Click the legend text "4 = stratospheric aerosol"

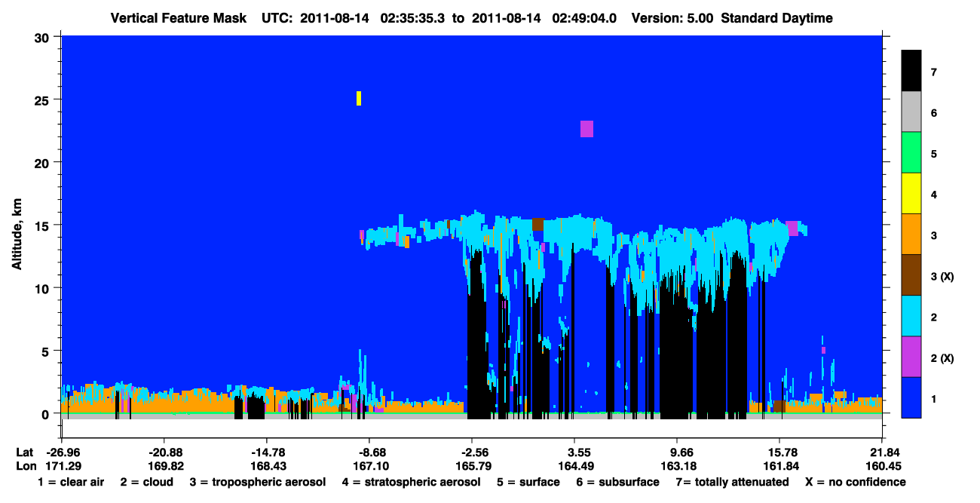coord(411,482)
